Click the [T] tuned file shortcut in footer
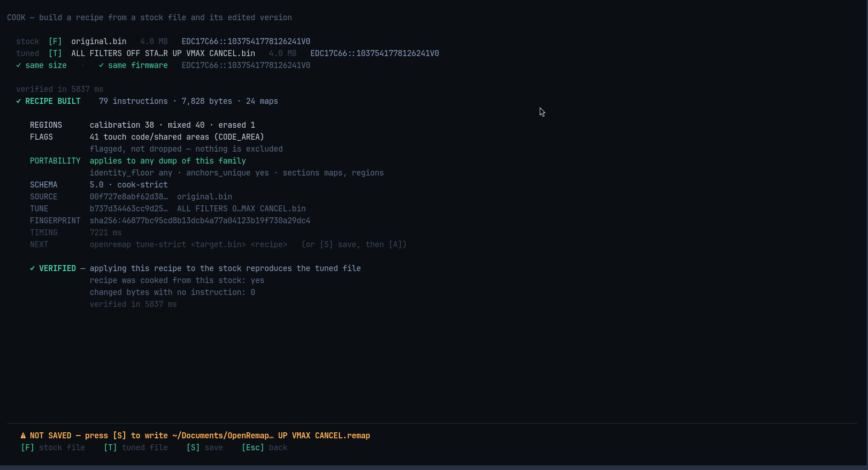 pos(136,447)
